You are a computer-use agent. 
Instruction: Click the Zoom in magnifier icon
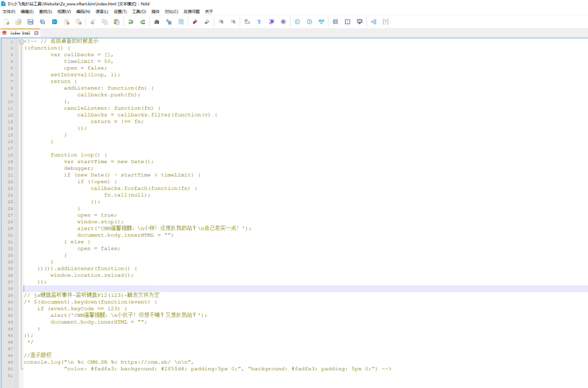point(221,22)
